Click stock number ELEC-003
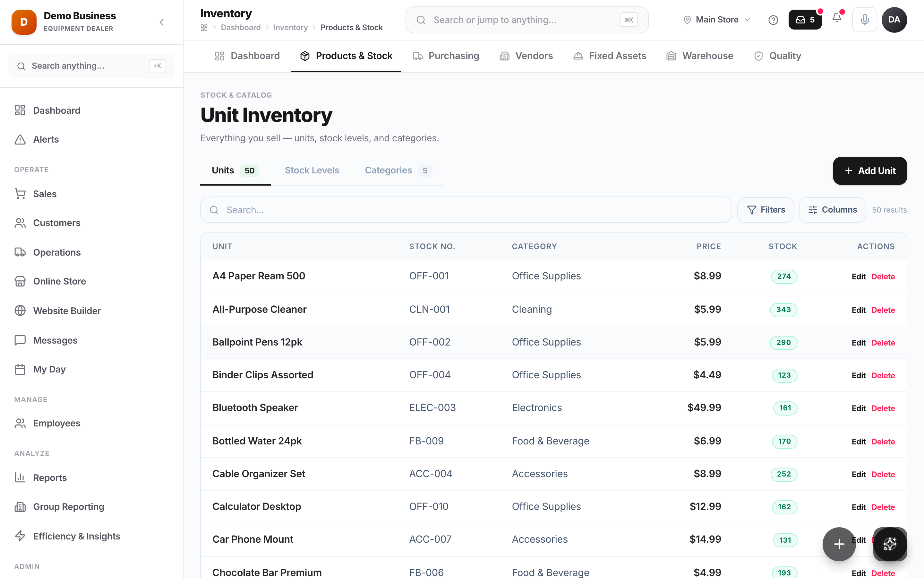The height and width of the screenshot is (578, 924). (x=432, y=408)
